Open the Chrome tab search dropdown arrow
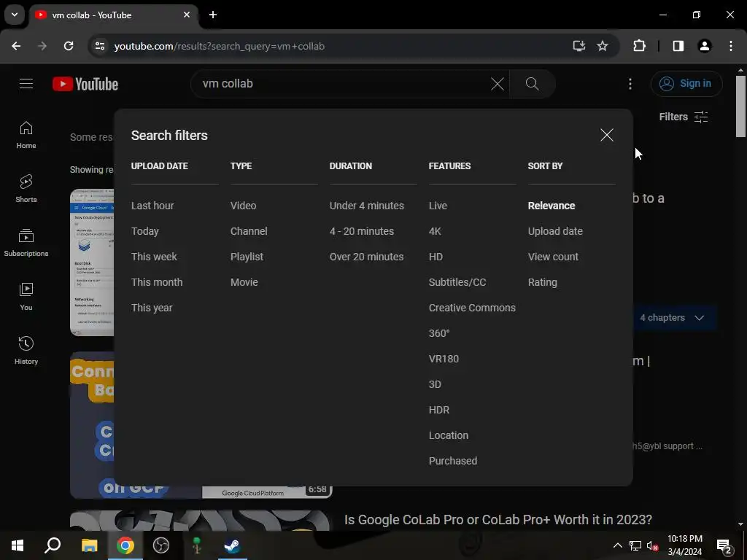 click(15, 15)
